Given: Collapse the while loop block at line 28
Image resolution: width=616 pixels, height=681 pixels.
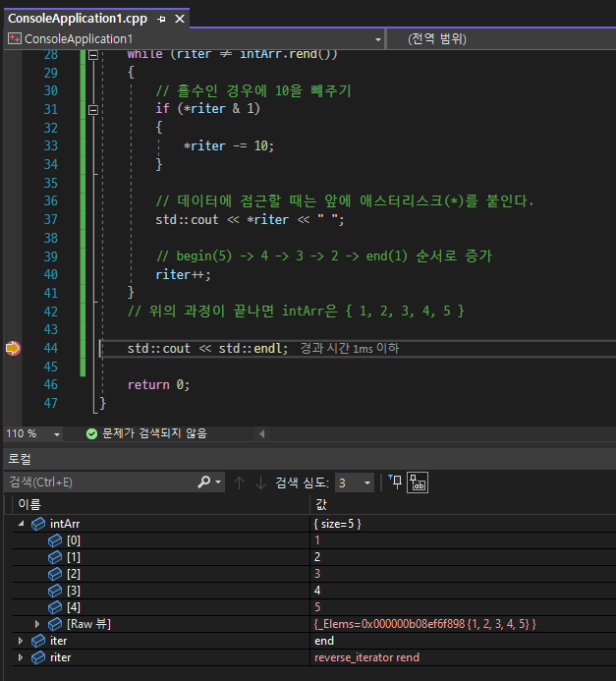Looking at the screenshot, I should (x=93, y=55).
